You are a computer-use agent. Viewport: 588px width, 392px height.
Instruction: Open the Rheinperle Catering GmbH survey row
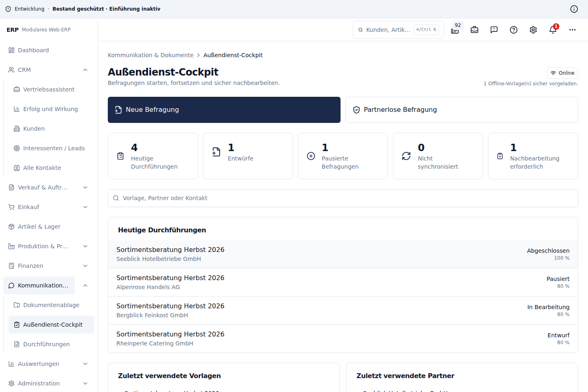point(343,339)
